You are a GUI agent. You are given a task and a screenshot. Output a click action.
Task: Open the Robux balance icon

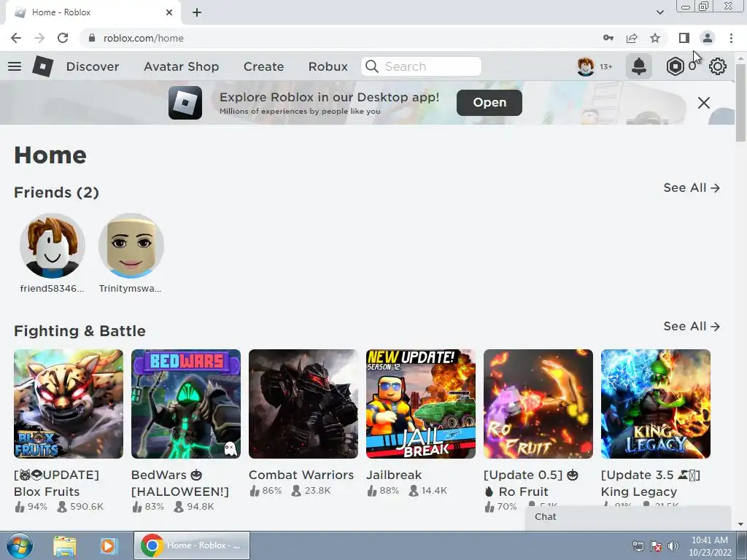[x=675, y=66]
